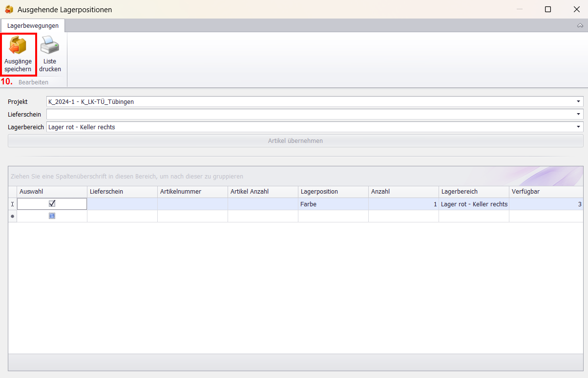
Task: Click the Anzahl cell with value 1
Action: pyautogui.click(x=403, y=204)
